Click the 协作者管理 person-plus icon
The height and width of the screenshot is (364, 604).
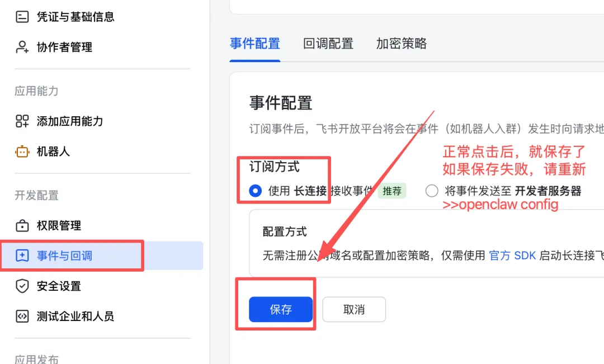pos(22,47)
